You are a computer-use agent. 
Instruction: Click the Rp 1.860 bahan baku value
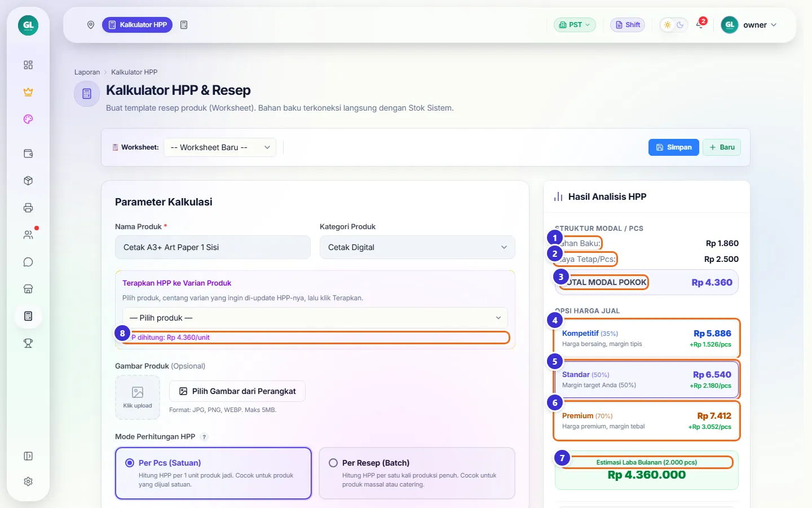(x=722, y=243)
